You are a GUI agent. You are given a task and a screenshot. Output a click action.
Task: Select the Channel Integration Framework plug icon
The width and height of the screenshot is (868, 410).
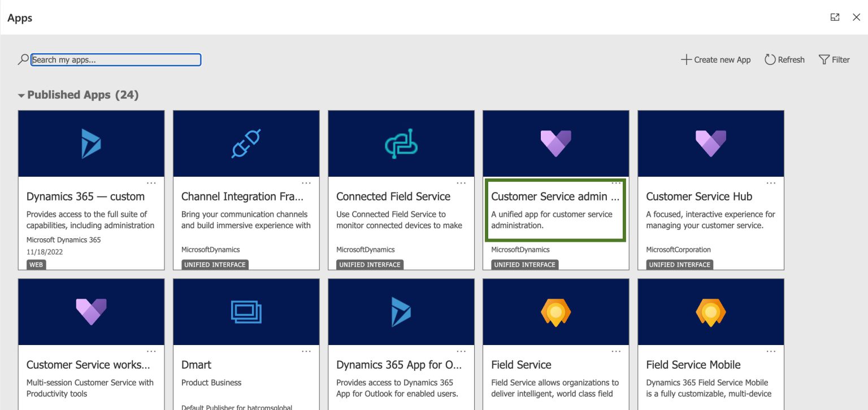[246, 143]
